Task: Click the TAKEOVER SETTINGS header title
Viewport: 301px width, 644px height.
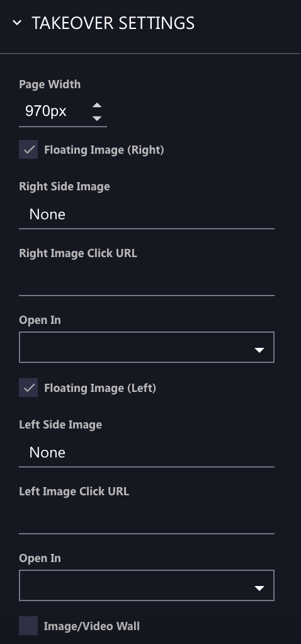Action: tap(113, 23)
